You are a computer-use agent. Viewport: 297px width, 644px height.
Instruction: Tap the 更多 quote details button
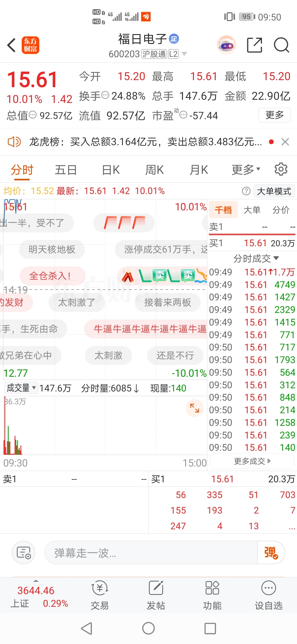275,115
